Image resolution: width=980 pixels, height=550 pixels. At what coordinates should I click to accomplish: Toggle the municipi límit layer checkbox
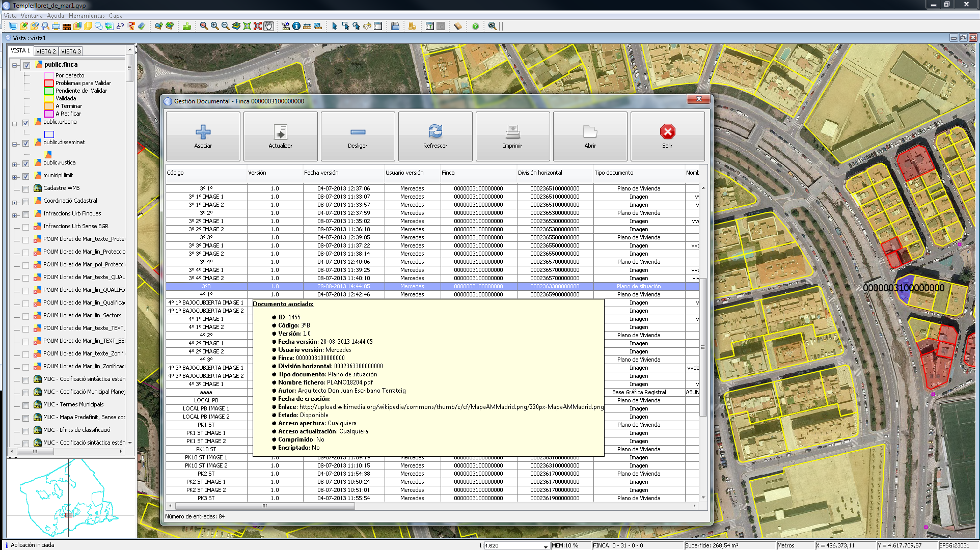[25, 176]
